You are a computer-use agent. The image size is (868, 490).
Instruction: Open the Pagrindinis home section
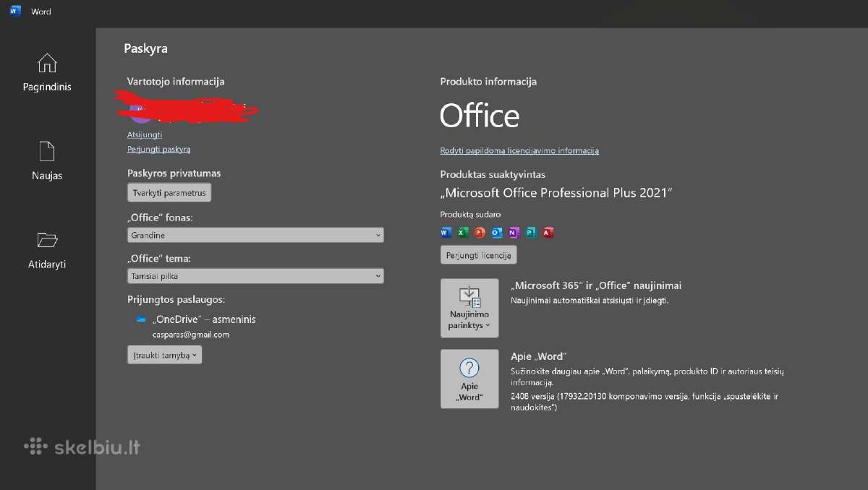47,72
